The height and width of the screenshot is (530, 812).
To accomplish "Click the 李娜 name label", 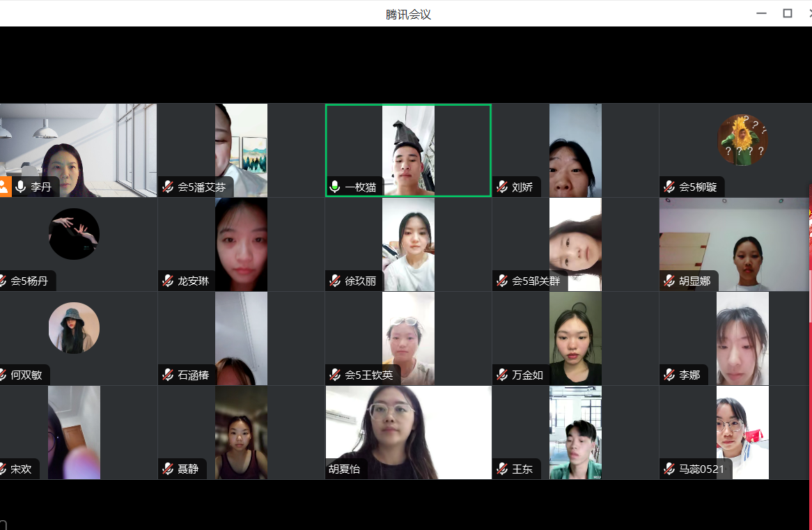I will (x=689, y=375).
